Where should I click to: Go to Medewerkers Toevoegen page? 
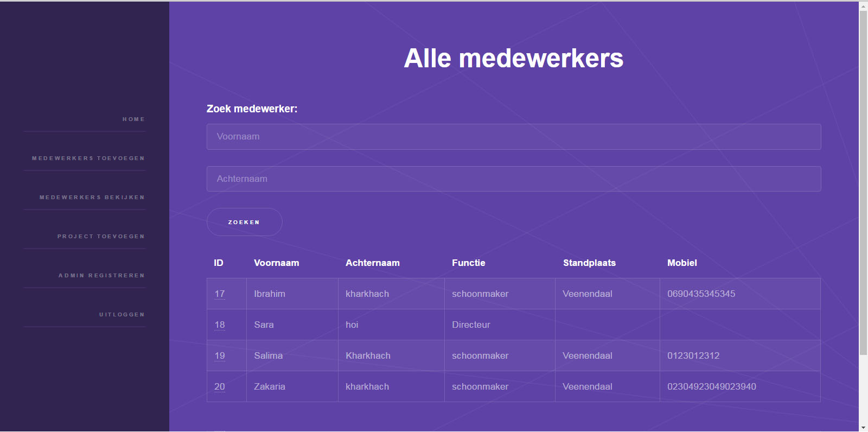[x=88, y=158]
